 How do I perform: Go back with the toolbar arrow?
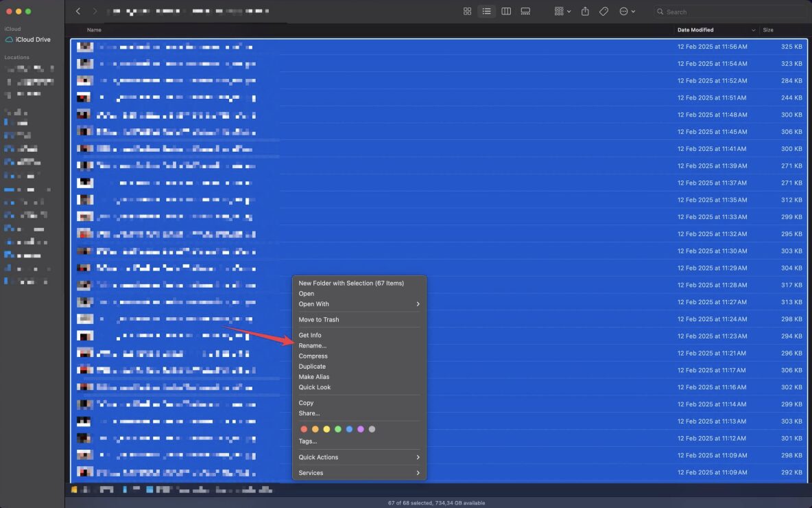coord(78,12)
